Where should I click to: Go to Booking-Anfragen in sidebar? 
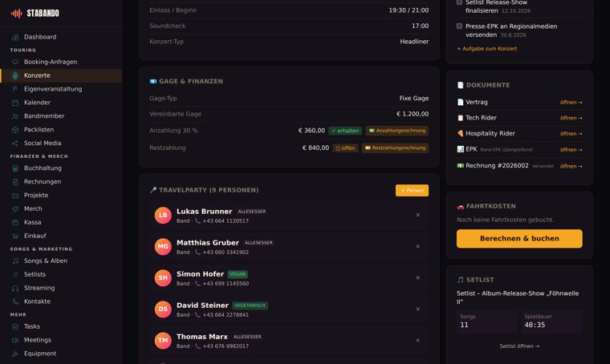click(x=61, y=62)
